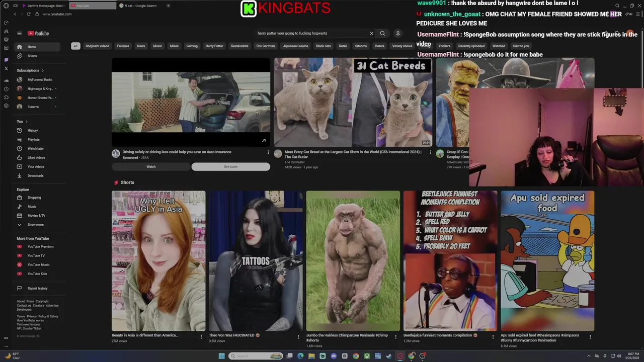Screen dimensions: 644x362
Task: Open more options for the USAA ad
Action: 268,152
